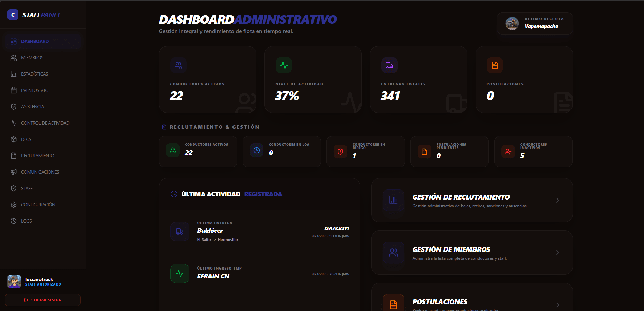Select the DLCS sidebar item
Viewport: 644px width, 311px height.
coord(27,139)
